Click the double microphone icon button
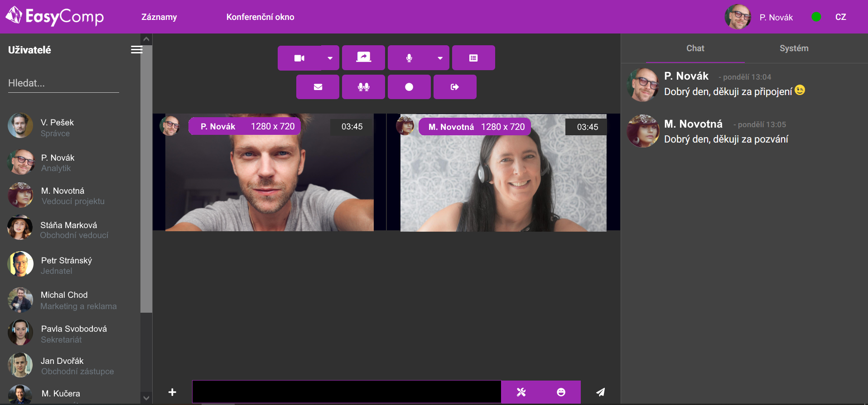Viewport: 868px width, 405px height. pos(363,87)
